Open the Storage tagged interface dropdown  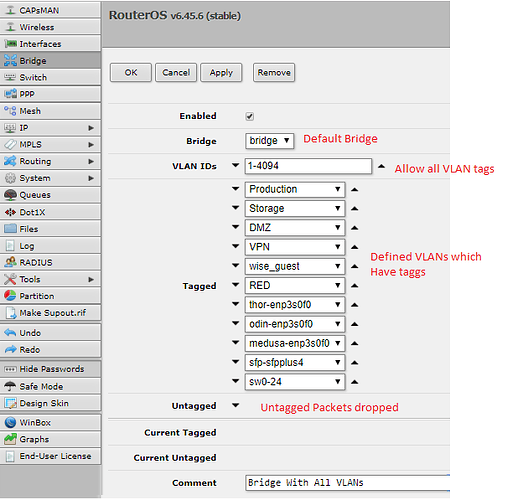(295, 209)
